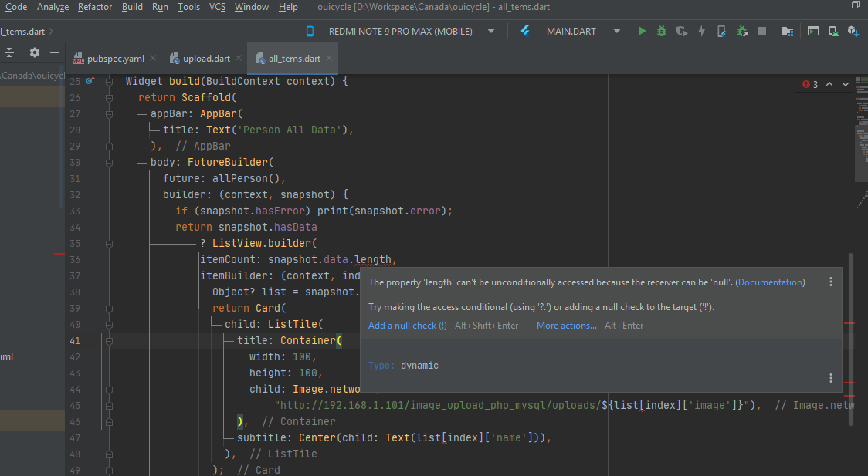
Task: Open the VCS menu
Action: point(217,7)
